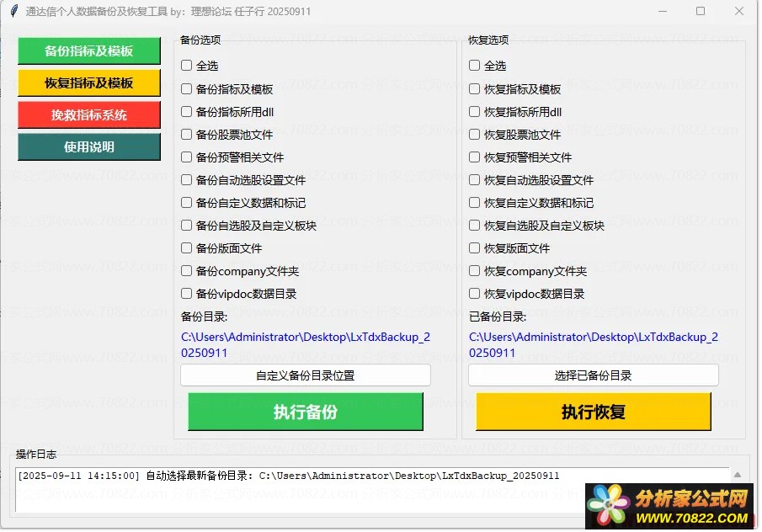Click the backup directory path under 备份目录
The image size is (762, 532).
pyautogui.click(x=306, y=344)
